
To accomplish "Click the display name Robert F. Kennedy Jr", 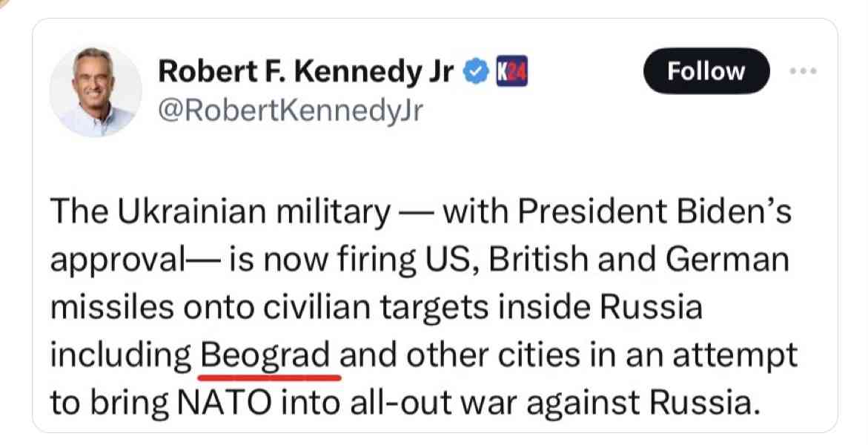I will 306,72.
